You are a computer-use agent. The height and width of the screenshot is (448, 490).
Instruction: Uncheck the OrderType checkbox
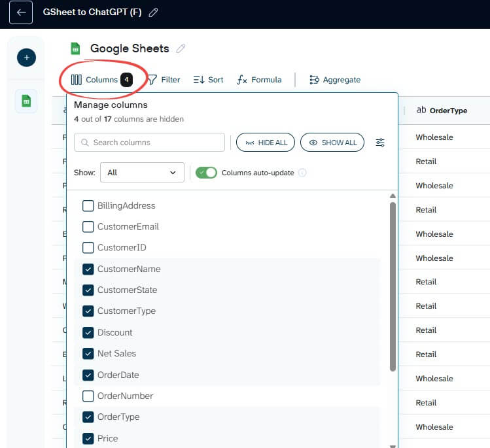[x=88, y=417]
